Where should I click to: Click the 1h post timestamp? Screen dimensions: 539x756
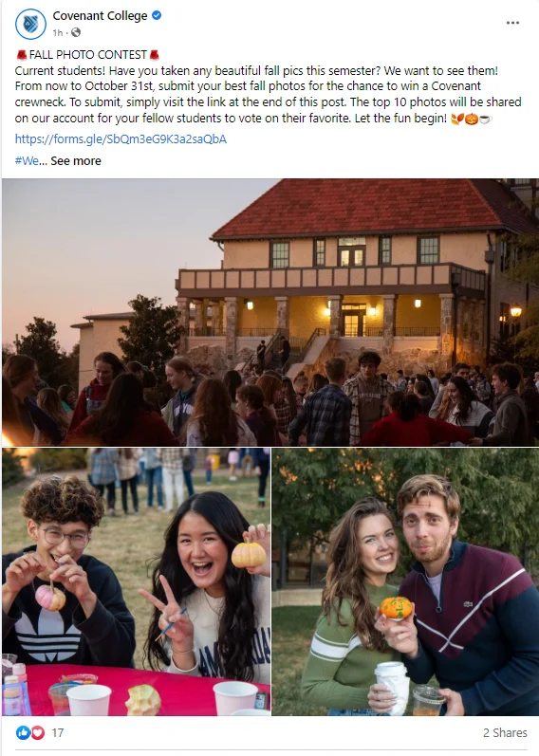(58, 32)
